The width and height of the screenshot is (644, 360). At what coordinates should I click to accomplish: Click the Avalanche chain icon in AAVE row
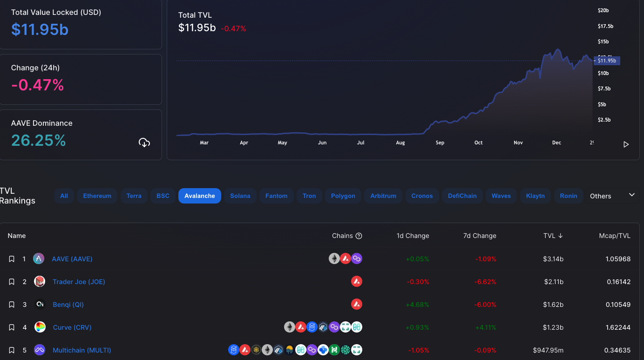coord(346,258)
